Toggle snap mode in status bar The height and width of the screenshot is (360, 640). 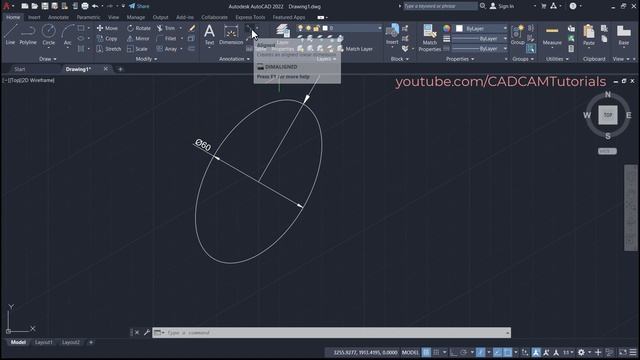[x=436, y=352]
